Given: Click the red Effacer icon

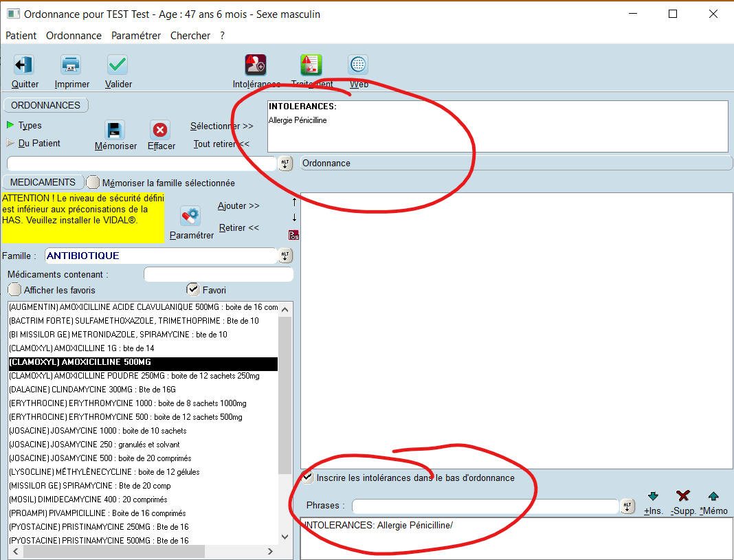Looking at the screenshot, I should tap(160, 130).
